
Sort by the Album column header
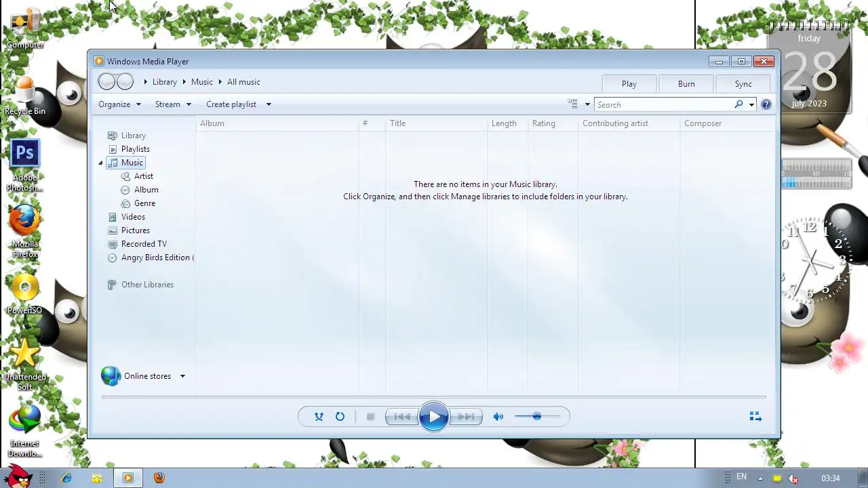(277, 123)
